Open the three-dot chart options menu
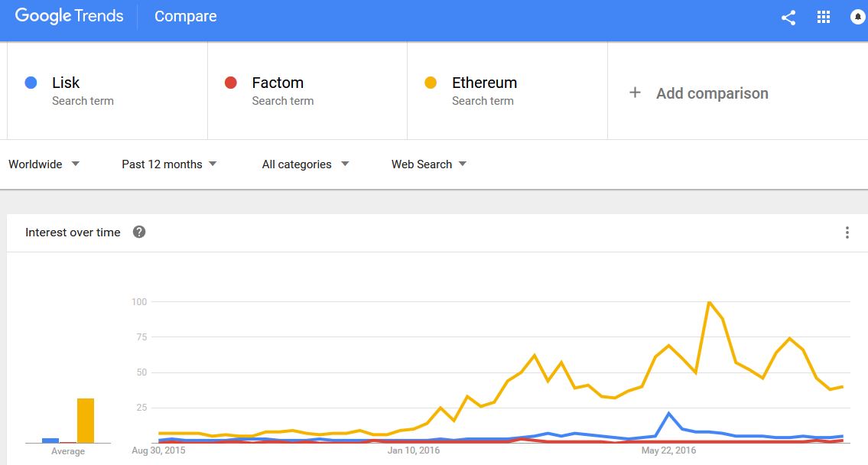Screen dimensions: 868x465 847,232
